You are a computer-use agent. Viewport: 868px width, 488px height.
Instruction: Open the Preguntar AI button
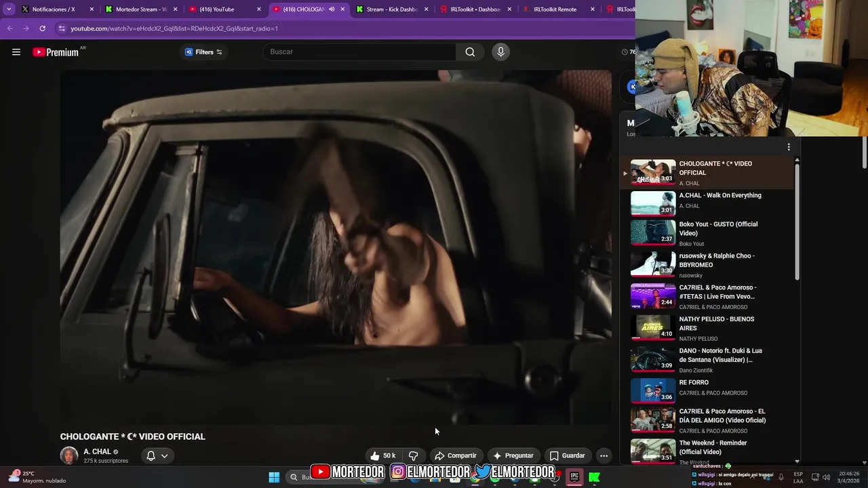[513, 455]
